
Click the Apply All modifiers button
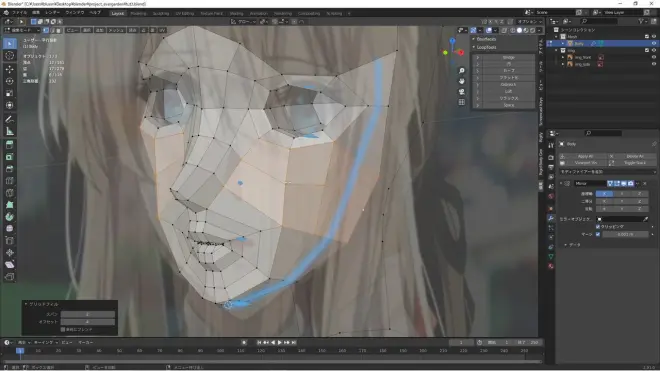click(x=585, y=156)
